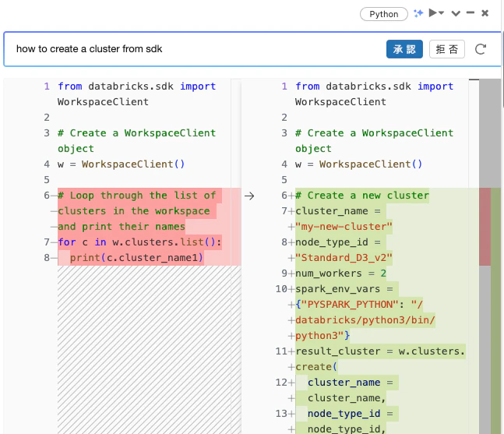504x434 pixels.
Task: Click "# Create a new cluster" added line
Action: click(362, 196)
